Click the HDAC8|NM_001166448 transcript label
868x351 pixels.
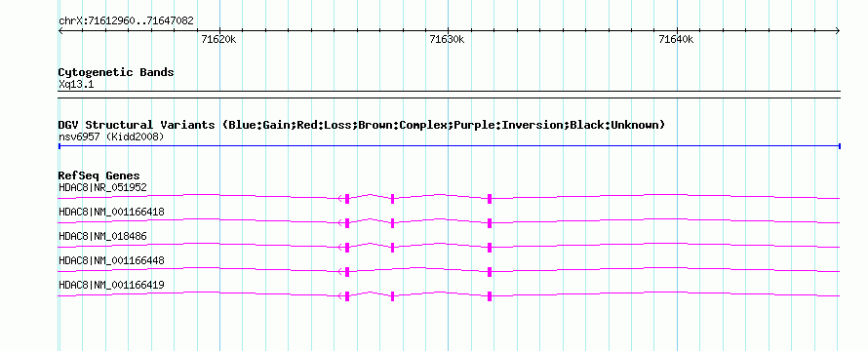click(x=111, y=260)
